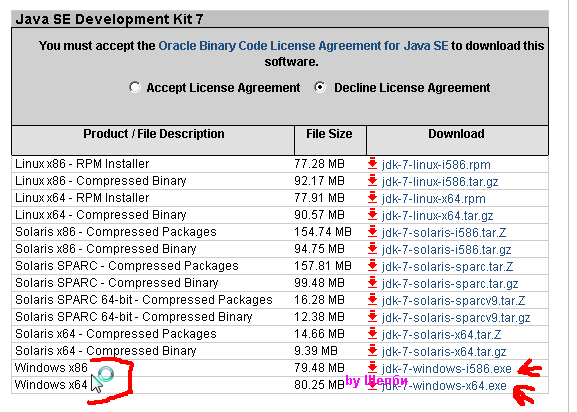Viewport: 577px width, 412px height.
Task: Click the 77.28 MB file size
Action: click(319, 164)
